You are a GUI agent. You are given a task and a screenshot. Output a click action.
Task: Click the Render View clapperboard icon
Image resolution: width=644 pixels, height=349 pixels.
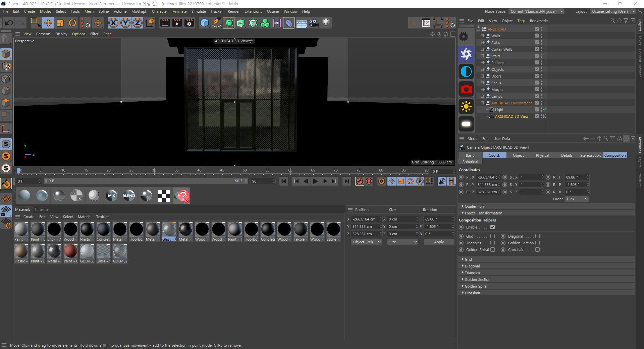[x=165, y=23]
